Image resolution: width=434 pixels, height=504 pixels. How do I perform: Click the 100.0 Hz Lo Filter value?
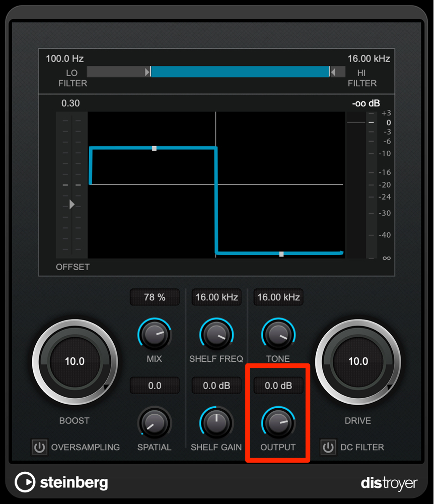click(x=64, y=58)
